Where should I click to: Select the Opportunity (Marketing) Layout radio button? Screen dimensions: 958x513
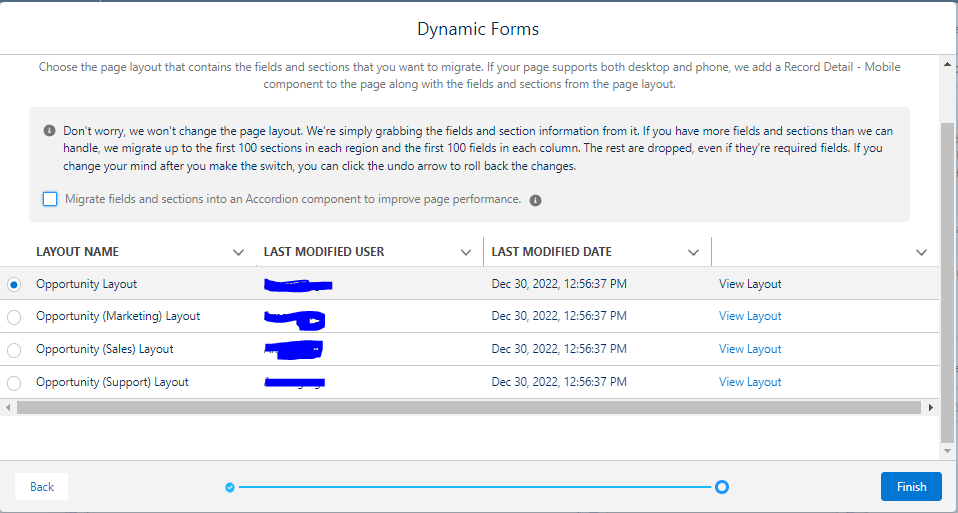point(14,317)
